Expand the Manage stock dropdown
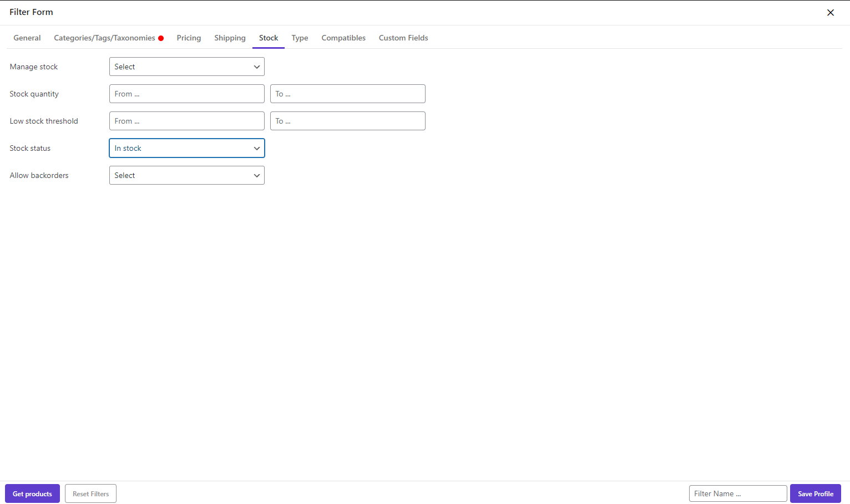 (186, 67)
